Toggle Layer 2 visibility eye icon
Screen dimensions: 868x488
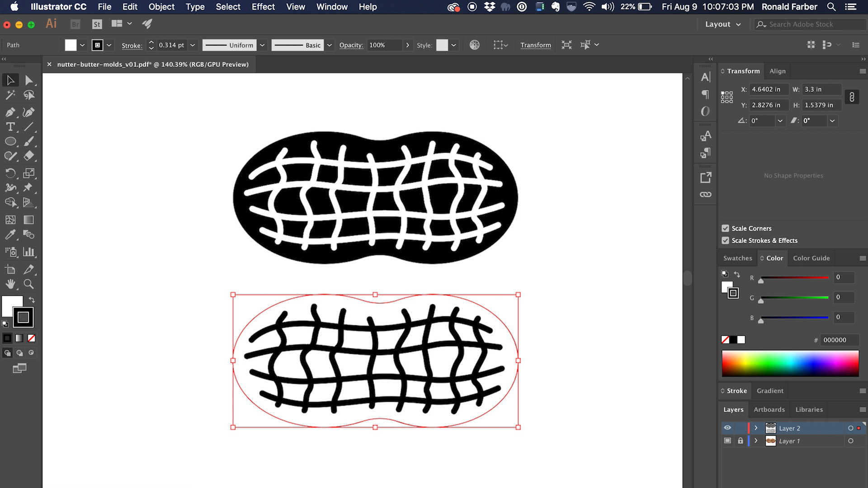pyautogui.click(x=727, y=428)
